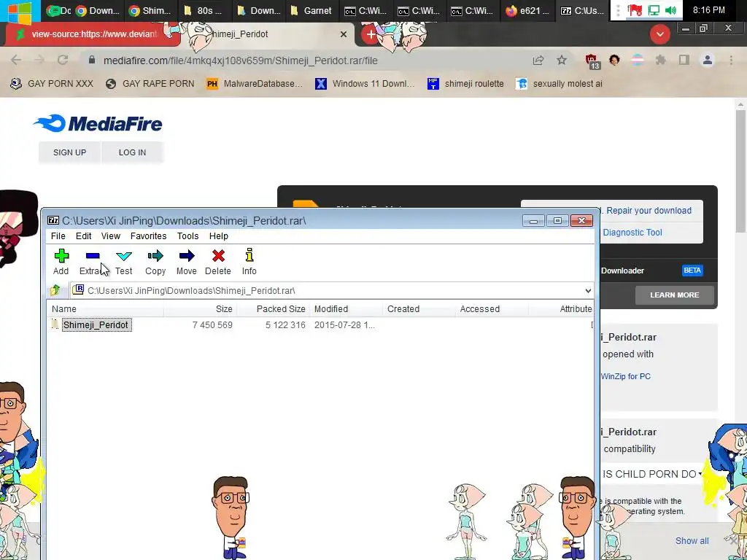This screenshot has height=560, width=747.
Task: Click the BETA badge next to Downloader
Action: [692, 270]
